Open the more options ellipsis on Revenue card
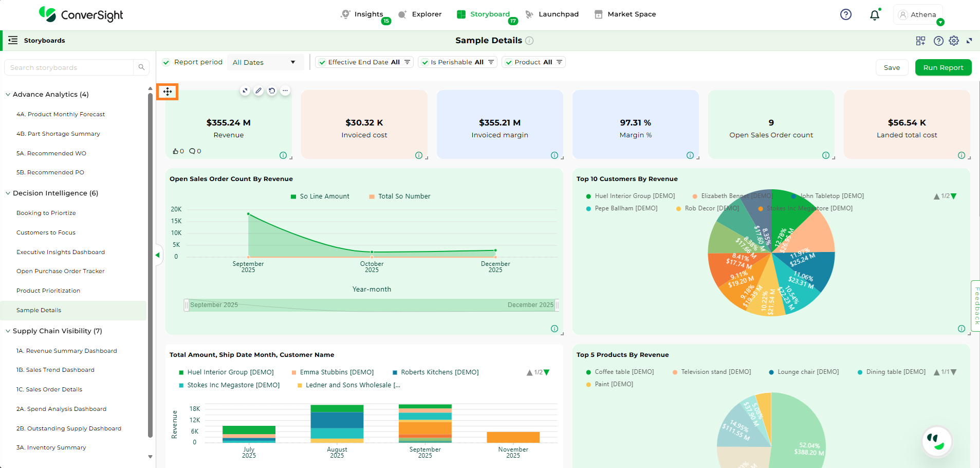980x468 pixels. click(x=285, y=91)
